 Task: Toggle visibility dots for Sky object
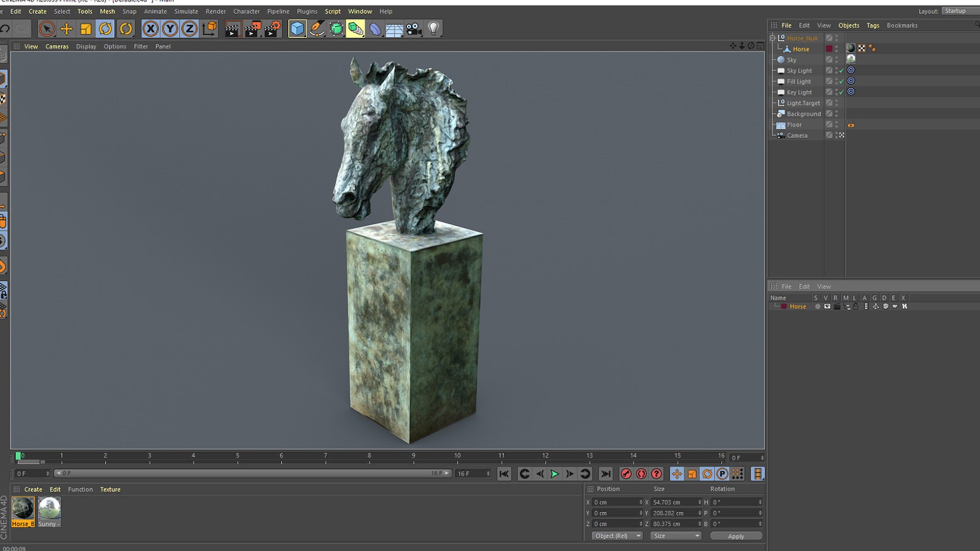(837, 60)
